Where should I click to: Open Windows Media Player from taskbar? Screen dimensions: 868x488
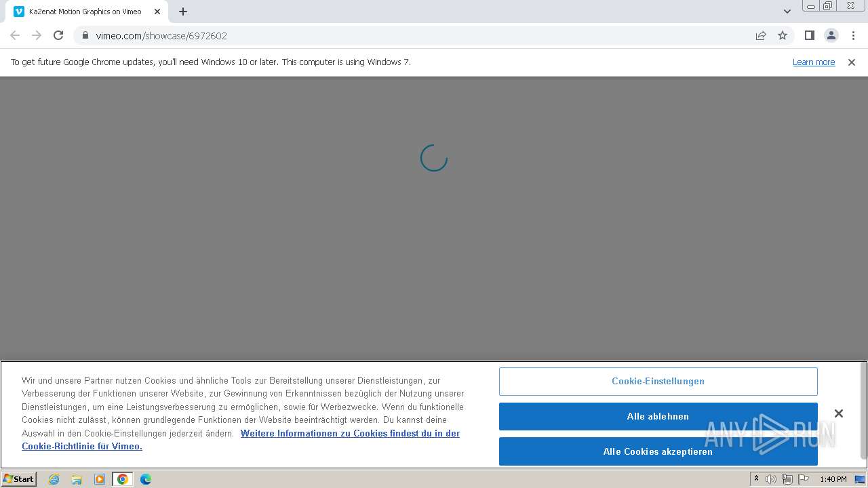coord(100,479)
